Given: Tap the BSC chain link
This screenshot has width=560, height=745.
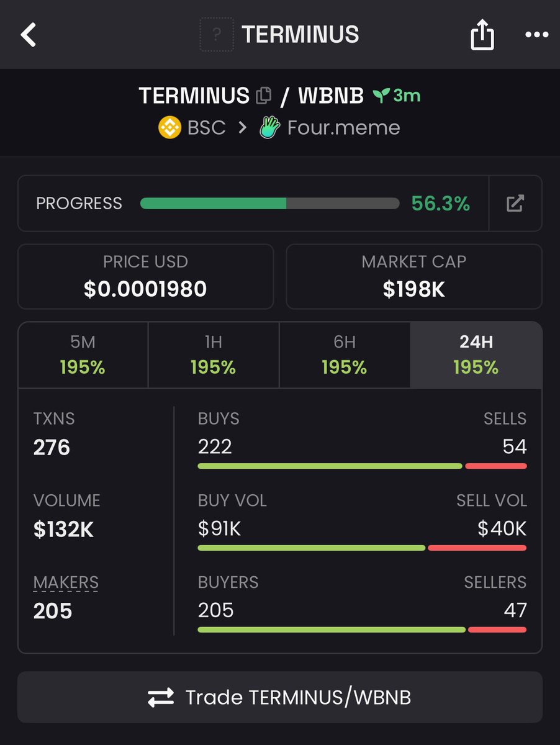Looking at the screenshot, I should [206, 128].
